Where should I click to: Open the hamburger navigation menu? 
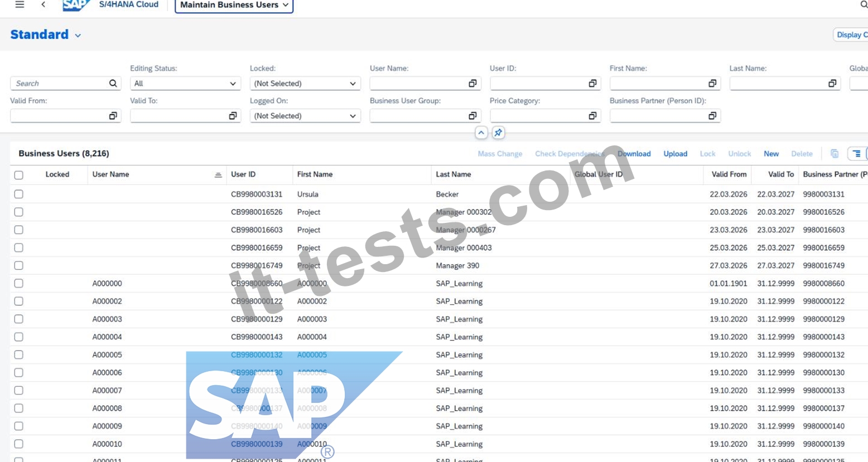[x=20, y=4]
